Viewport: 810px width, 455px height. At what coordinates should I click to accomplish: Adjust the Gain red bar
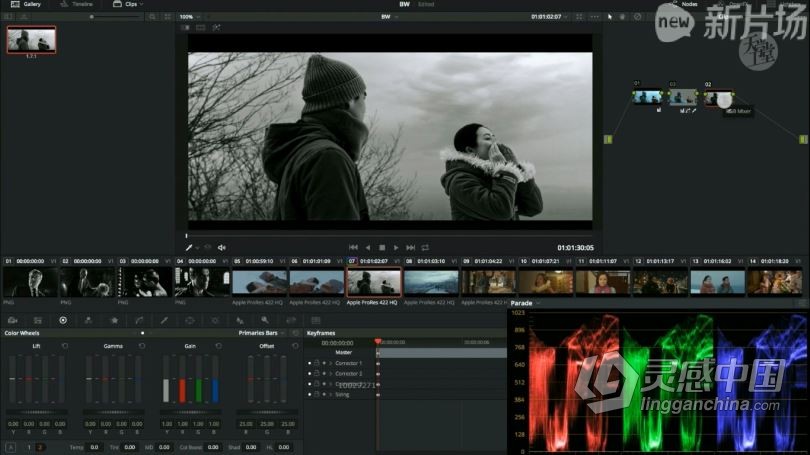182,379
